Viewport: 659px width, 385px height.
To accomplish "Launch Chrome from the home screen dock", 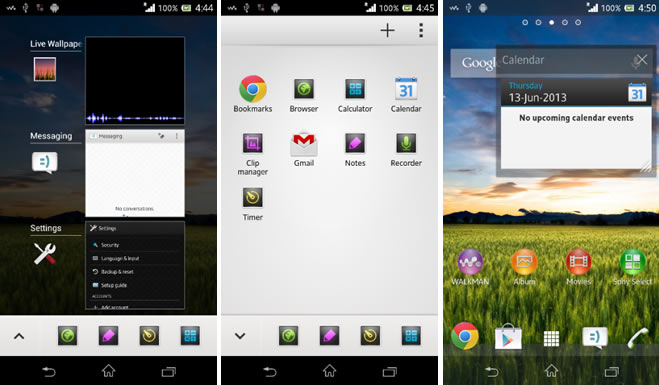I will (465, 336).
